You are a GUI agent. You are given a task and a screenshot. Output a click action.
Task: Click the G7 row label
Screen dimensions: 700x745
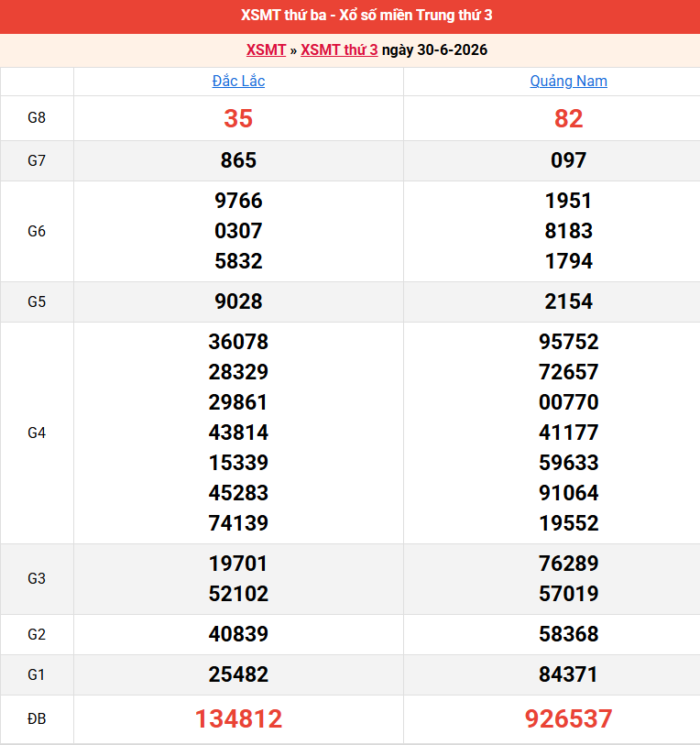[x=37, y=160]
